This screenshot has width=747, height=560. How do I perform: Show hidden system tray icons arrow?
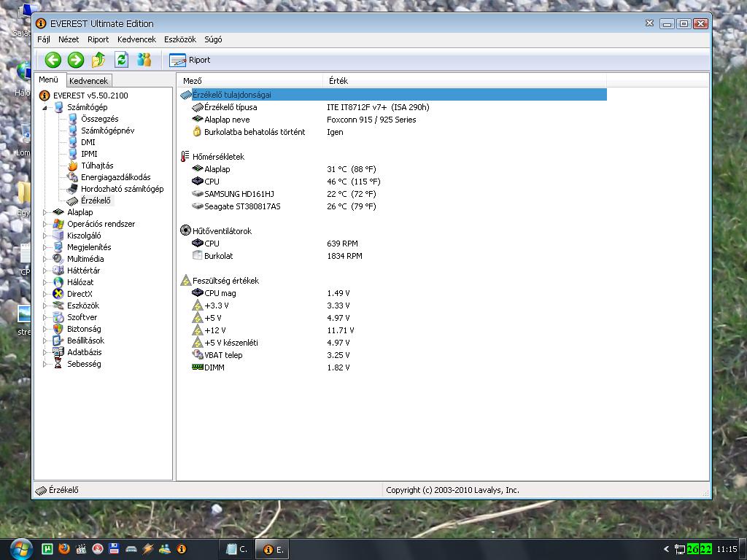click(x=666, y=549)
